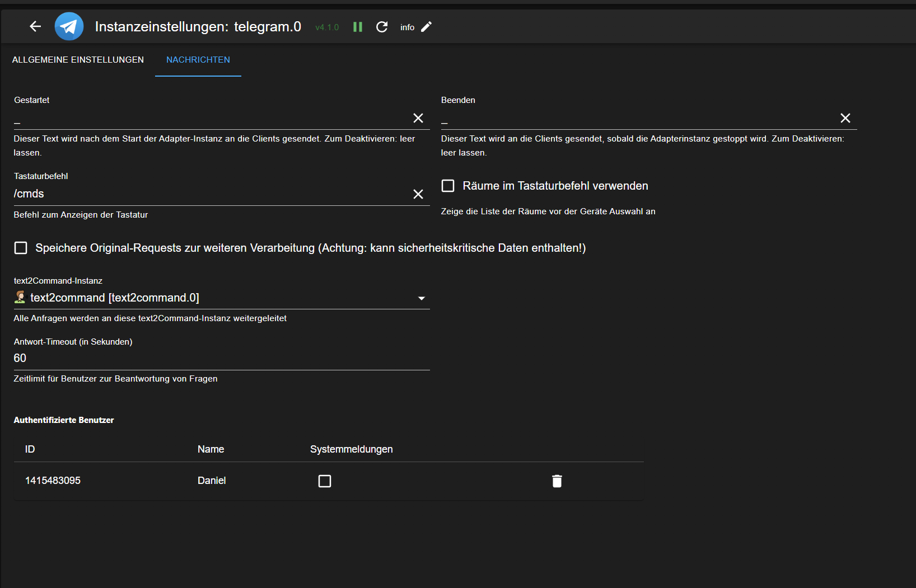
Task: Click the info log level label
Action: (x=407, y=27)
